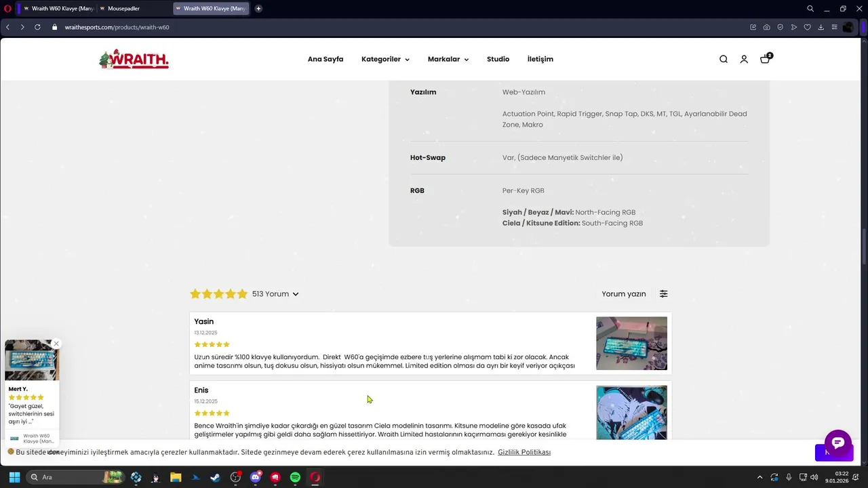Click the Per-Key RGB value text
The height and width of the screenshot is (488, 868).
(523, 190)
